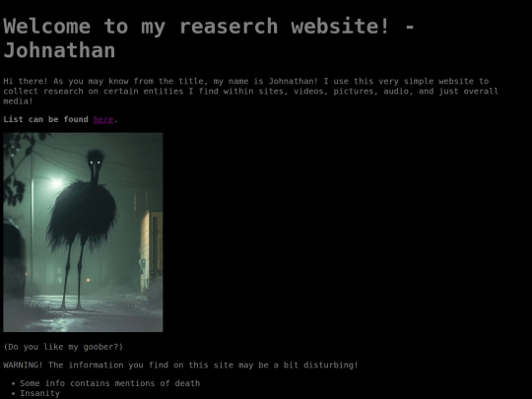Click the dark bird creature image
Image resolution: width=532 pixels, height=399 pixels.
(83, 233)
